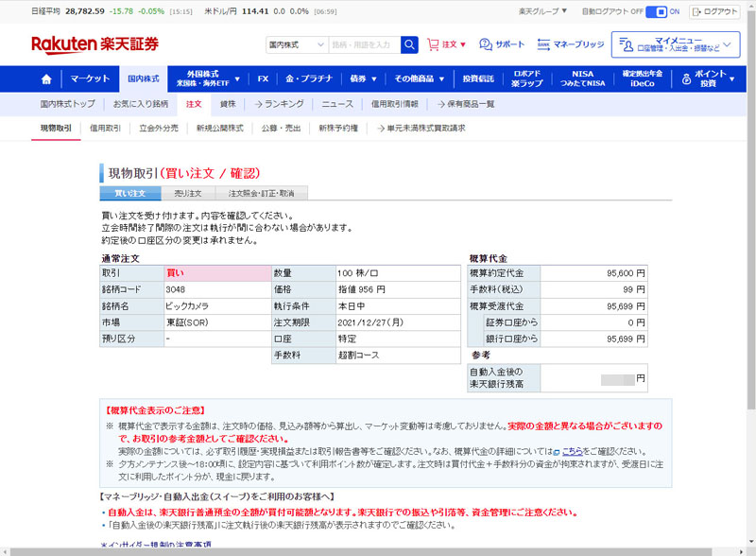The width and height of the screenshot is (756, 556).
Task: Open サポート support icon
Action: pyautogui.click(x=486, y=44)
